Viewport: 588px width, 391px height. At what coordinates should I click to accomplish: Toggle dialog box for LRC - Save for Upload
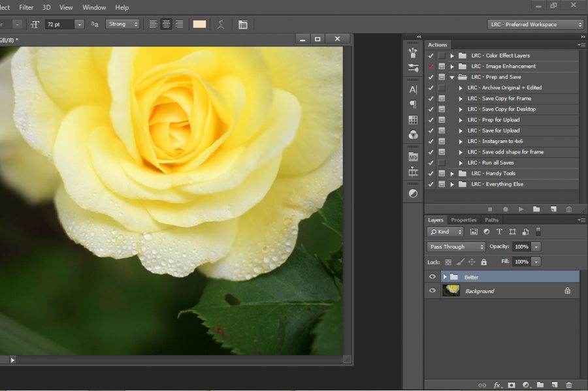[x=442, y=131]
